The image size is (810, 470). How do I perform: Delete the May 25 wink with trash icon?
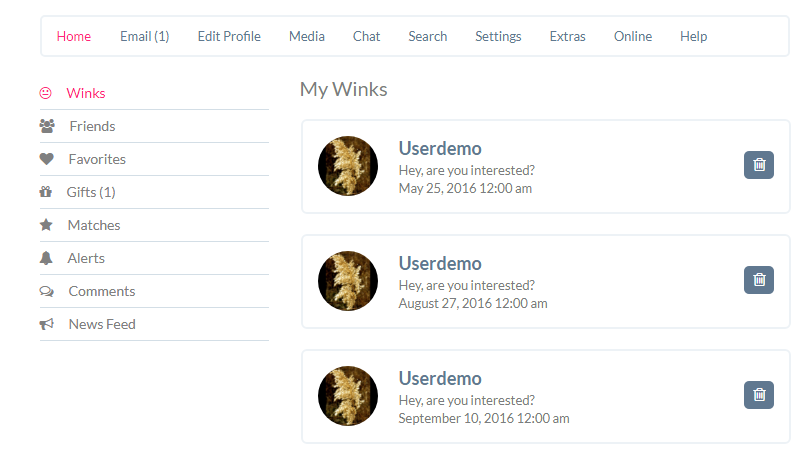tap(758, 165)
